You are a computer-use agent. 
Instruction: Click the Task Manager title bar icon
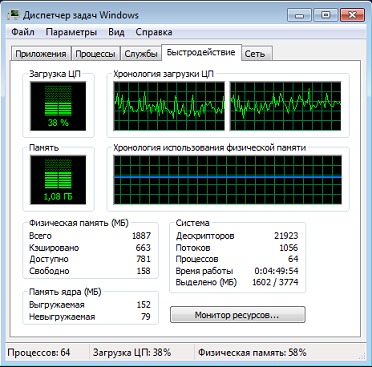tap(14, 15)
